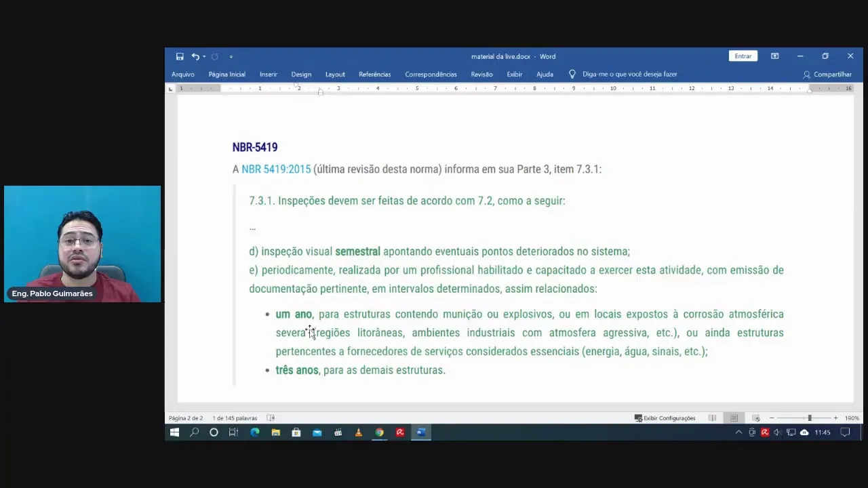Open the Referências tab

pos(375,75)
